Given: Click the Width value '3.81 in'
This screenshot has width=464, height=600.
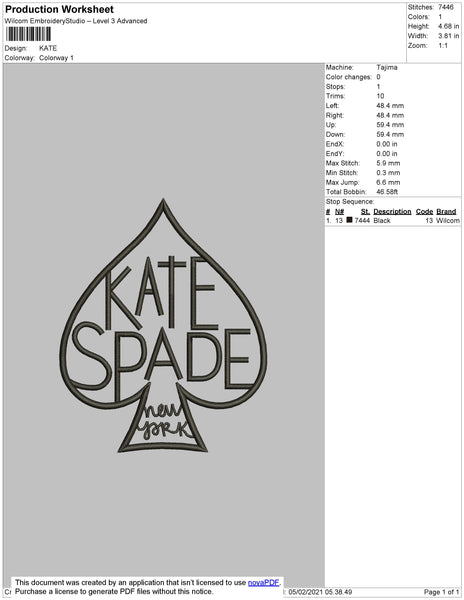Looking at the screenshot, I should click(448, 36).
